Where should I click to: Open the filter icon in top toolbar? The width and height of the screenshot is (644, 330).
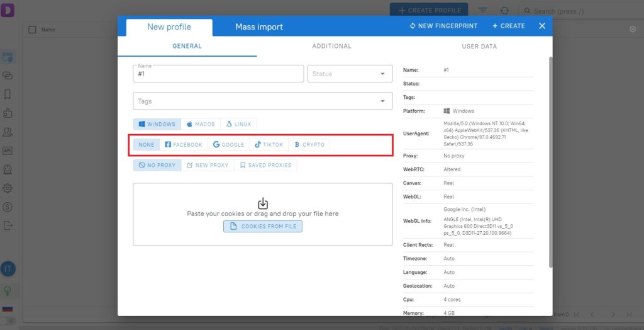pyautogui.click(x=482, y=11)
